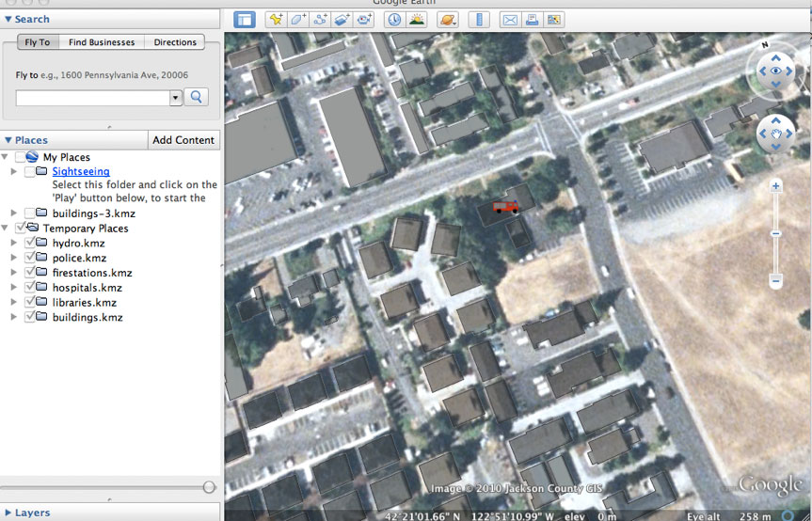812x521 pixels.
Task: Open the Sightseeing link
Action: 81,171
